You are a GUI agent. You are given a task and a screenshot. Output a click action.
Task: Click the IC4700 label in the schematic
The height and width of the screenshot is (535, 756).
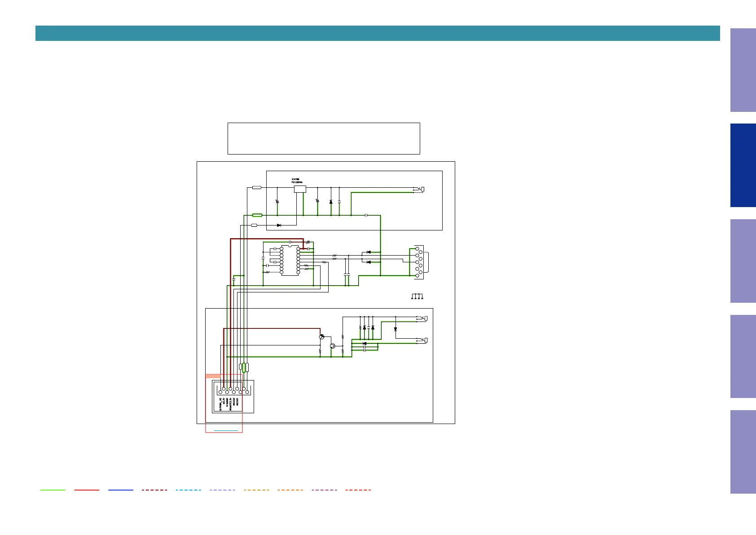click(x=295, y=179)
